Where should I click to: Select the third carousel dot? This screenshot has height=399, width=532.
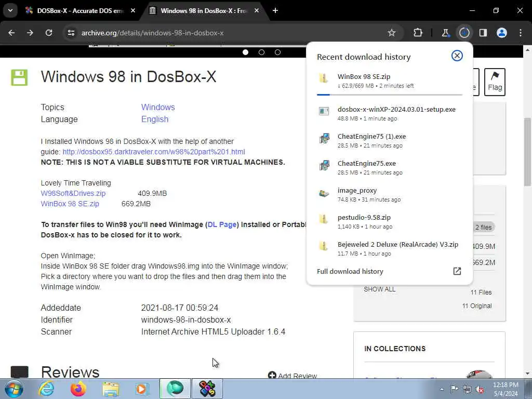[x=277, y=52]
